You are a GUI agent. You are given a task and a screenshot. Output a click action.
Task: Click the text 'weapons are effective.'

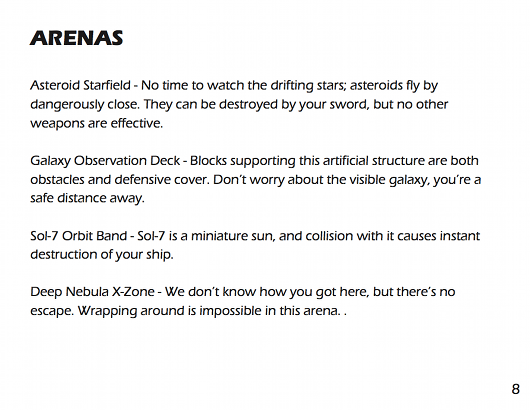(97, 123)
